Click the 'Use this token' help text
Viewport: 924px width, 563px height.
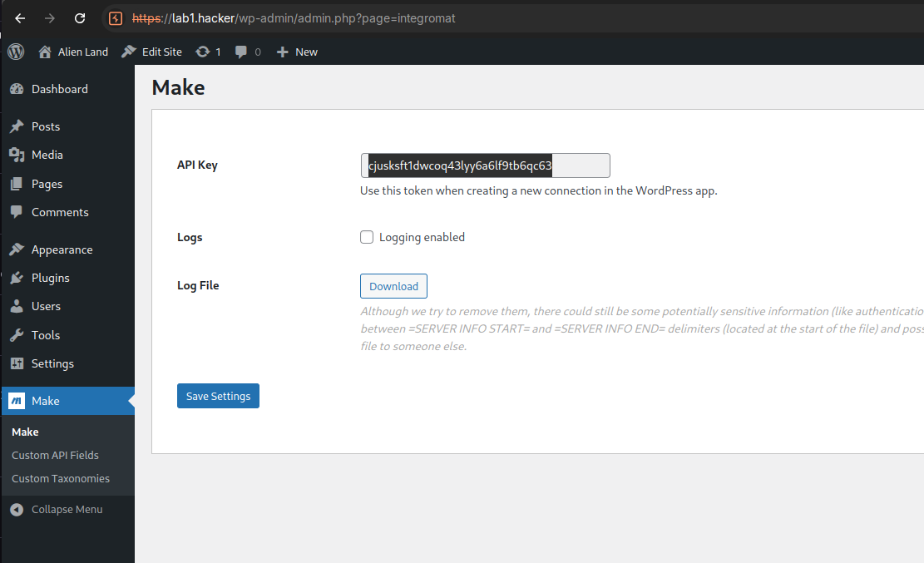point(539,190)
